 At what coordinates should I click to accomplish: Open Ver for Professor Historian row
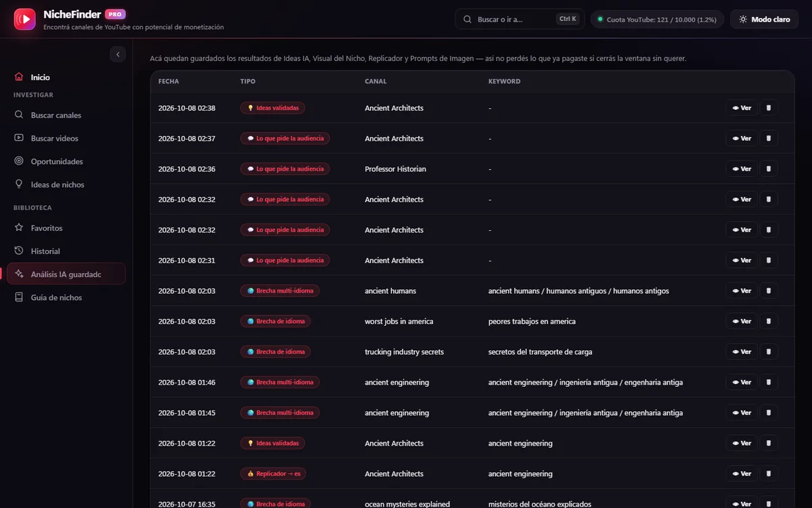742,169
